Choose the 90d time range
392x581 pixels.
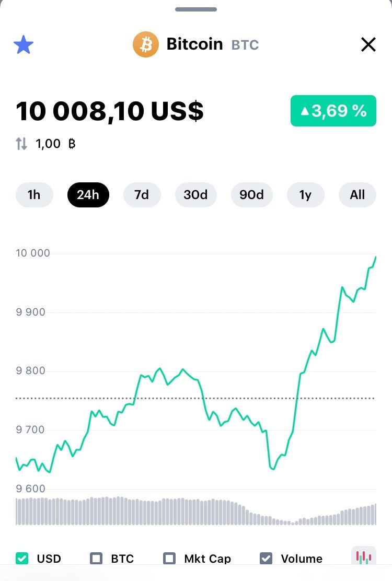(251, 195)
